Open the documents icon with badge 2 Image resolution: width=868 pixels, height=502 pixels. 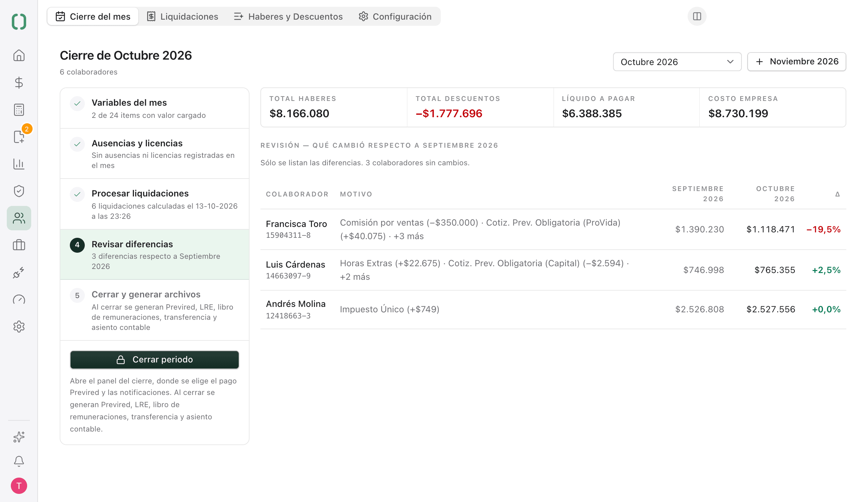19,137
